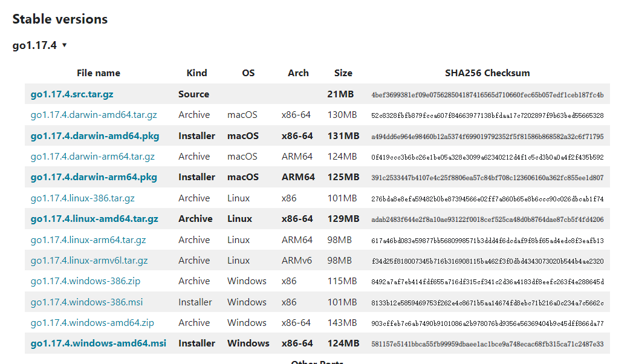
Task: Click Installer kind in windows-amd64.msi row
Action: click(x=196, y=343)
